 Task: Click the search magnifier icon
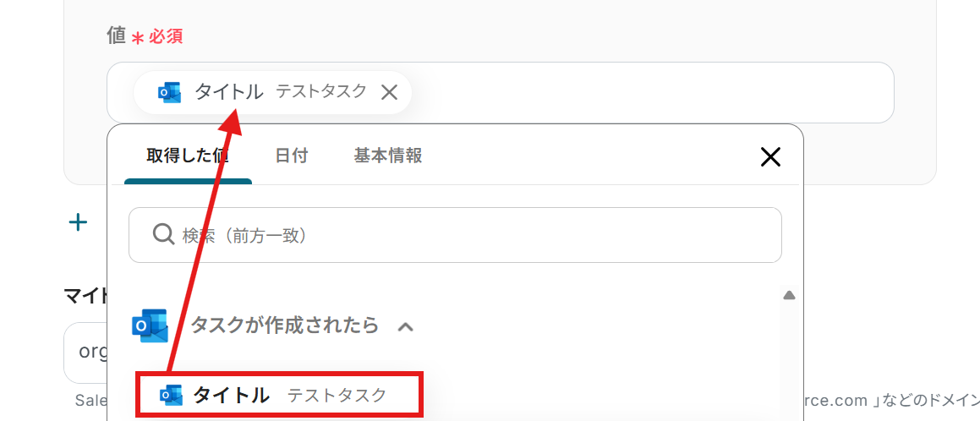163,234
